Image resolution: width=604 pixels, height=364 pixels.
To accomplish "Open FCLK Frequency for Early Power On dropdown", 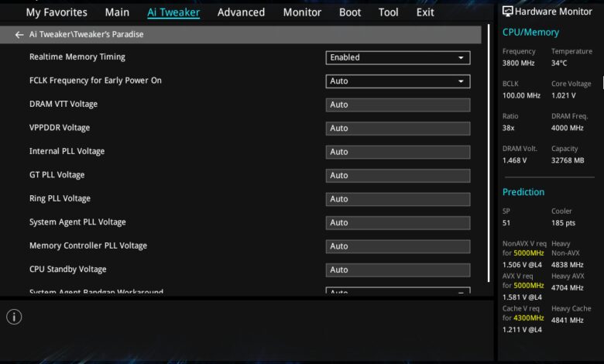I will 398,81.
